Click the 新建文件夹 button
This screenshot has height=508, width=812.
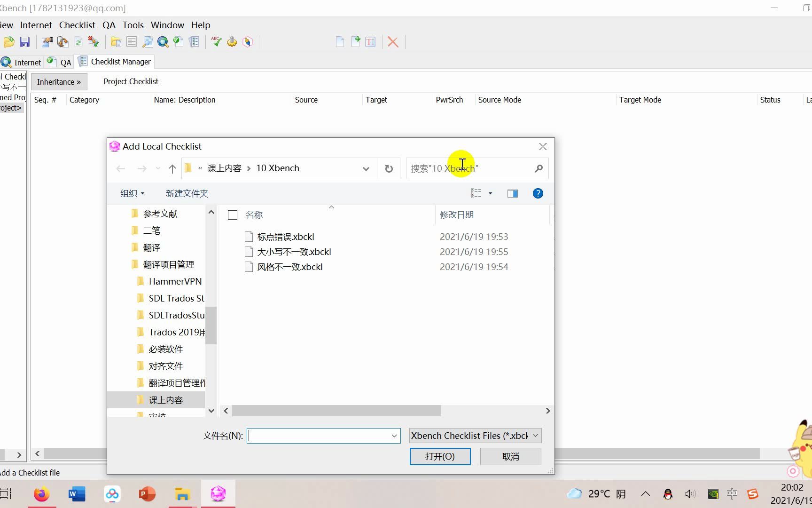coord(187,193)
